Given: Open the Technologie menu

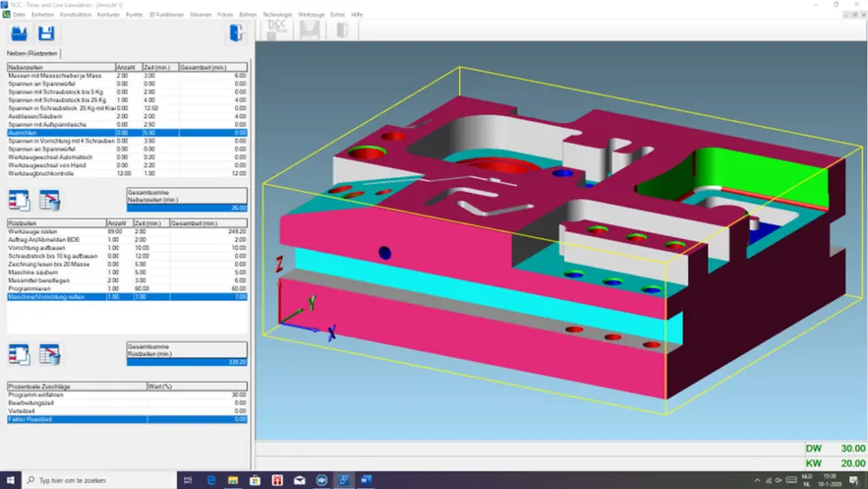Looking at the screenshot, I should tap(276, 15).
